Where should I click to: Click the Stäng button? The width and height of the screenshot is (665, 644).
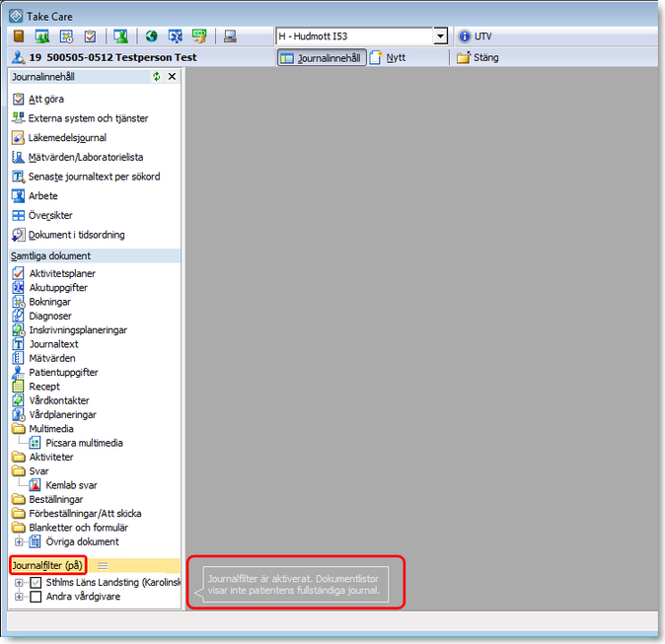[x=478, y=57]
